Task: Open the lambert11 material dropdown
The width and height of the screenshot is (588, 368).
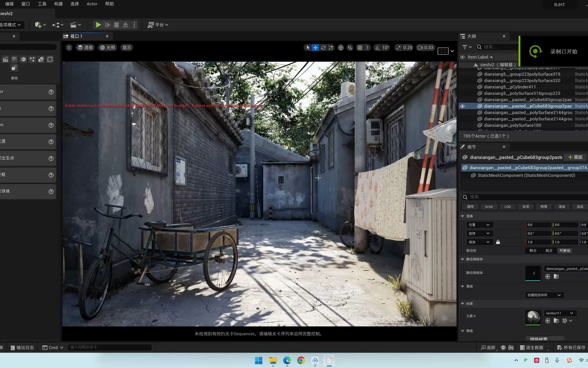Action: [560, 313]
